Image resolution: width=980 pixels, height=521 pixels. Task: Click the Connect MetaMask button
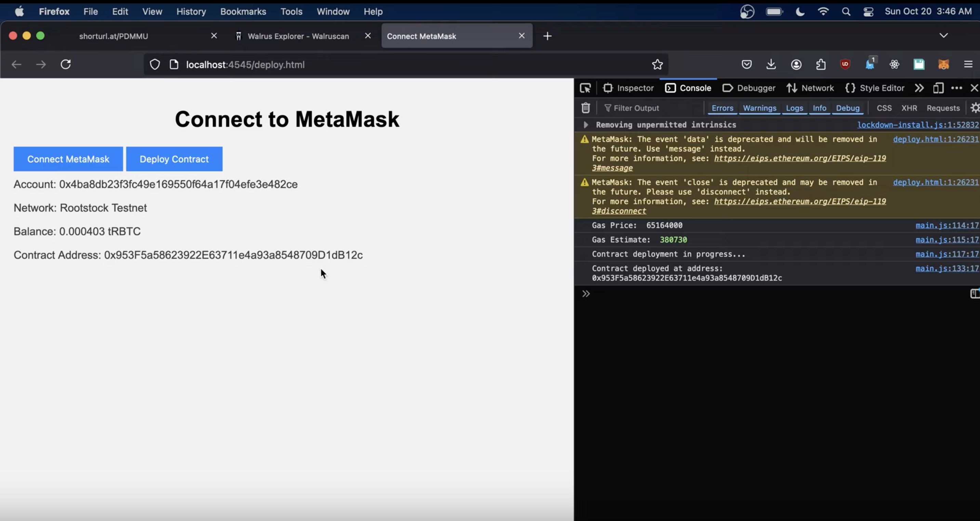[x=68, y=159]
